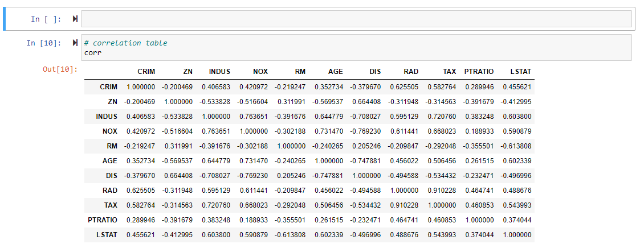Click the value 0.543993 in TAX row
This screenshot has width=644, height=248.
(x=517, y=205)
